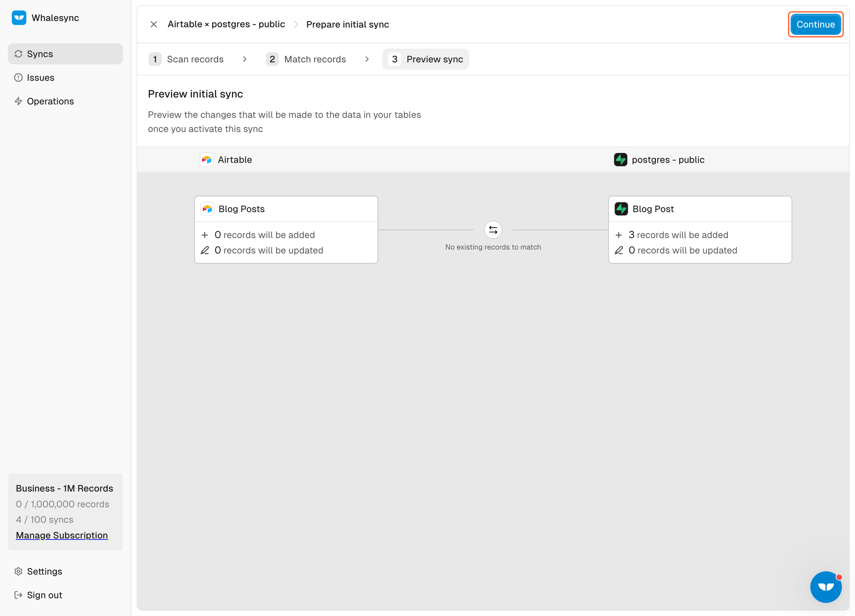Viewport: 855px width, 616px height.
Task: Open the Whalesync chat support bubble
Action: coord(826,587)
